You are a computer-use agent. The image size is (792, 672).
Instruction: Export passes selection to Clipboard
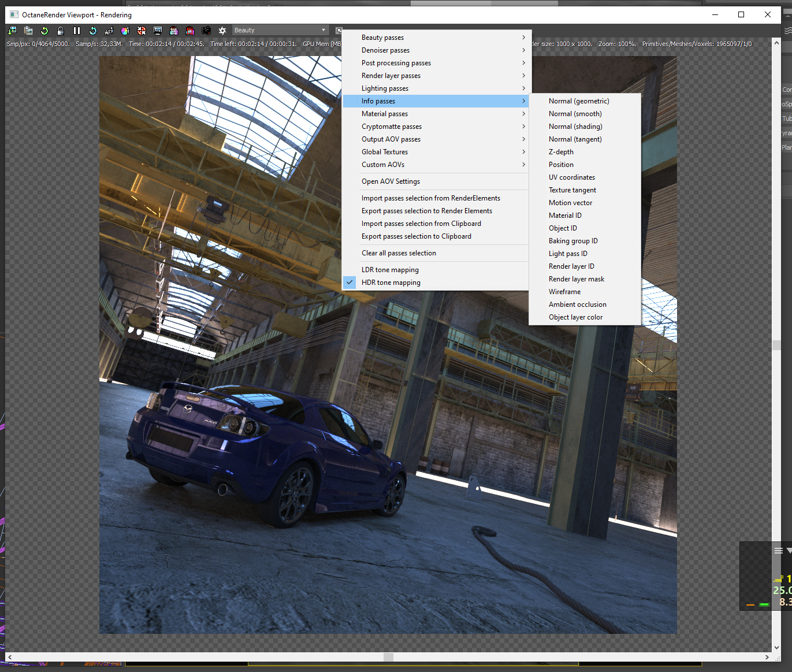tap(436, 236)
